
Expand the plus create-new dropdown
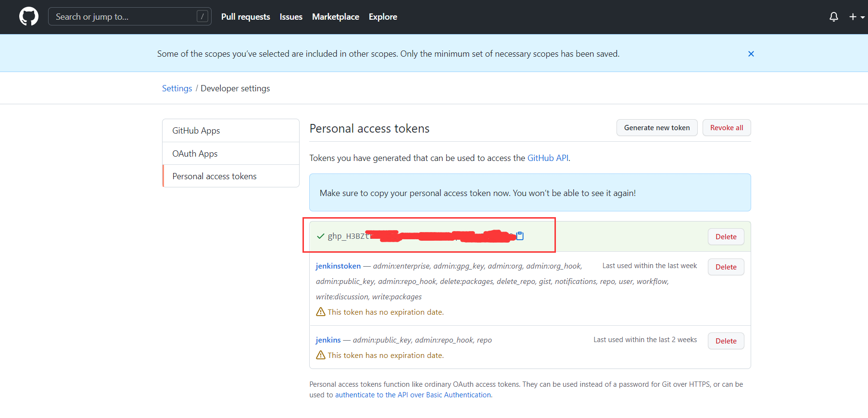856,17
